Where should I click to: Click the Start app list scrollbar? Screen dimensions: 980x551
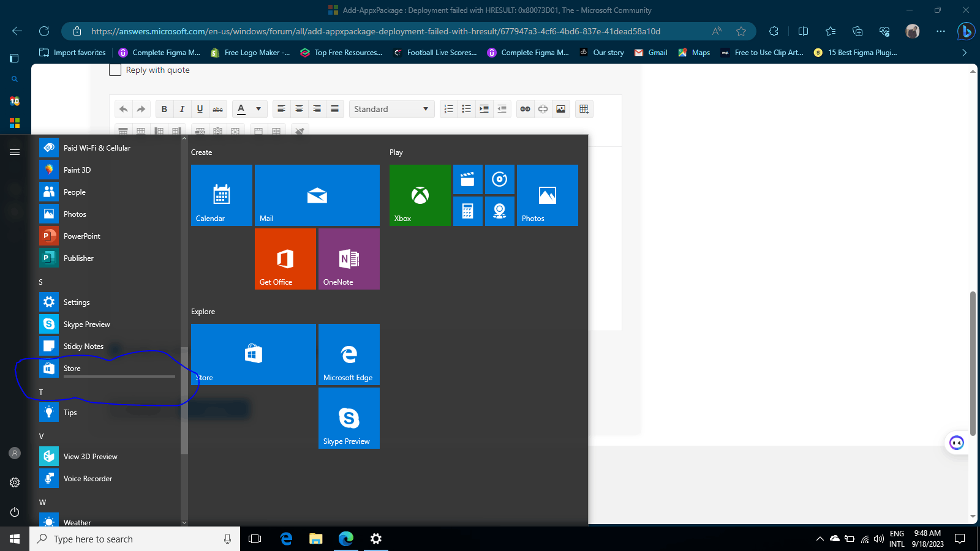click(x=184, y=400)
